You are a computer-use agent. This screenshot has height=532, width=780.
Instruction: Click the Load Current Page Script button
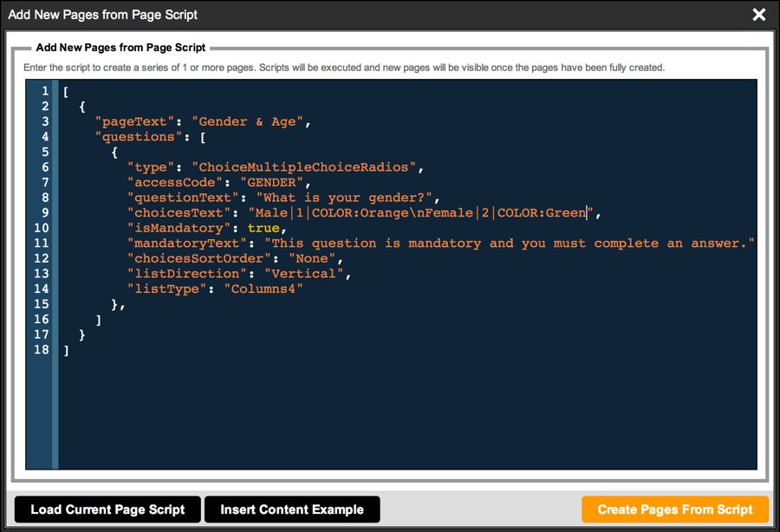[x=107, y=509]
